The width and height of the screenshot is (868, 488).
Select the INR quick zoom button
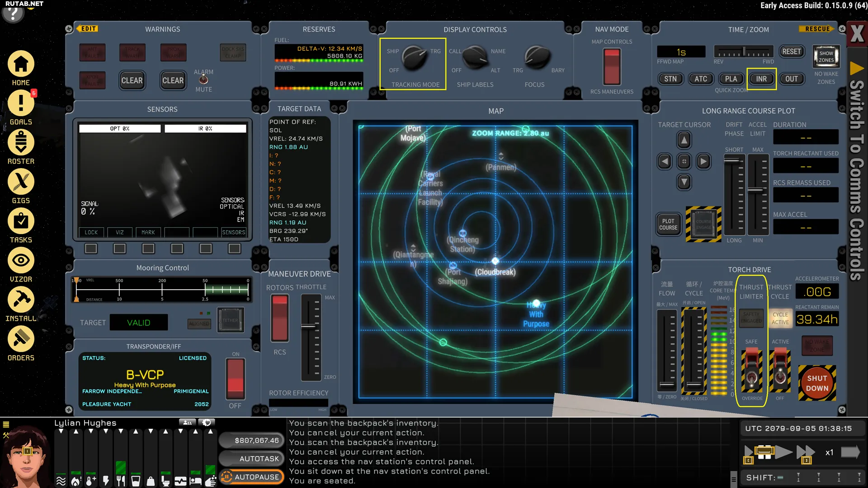761,79
